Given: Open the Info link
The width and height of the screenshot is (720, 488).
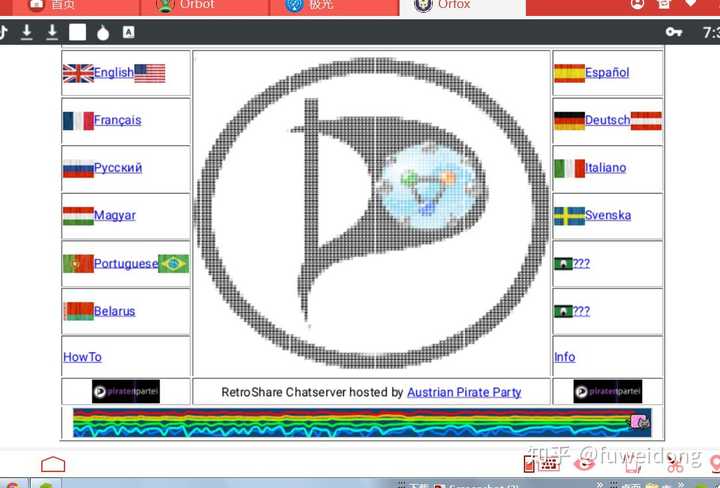Looking at the screenshot, I should pos(565,357).
